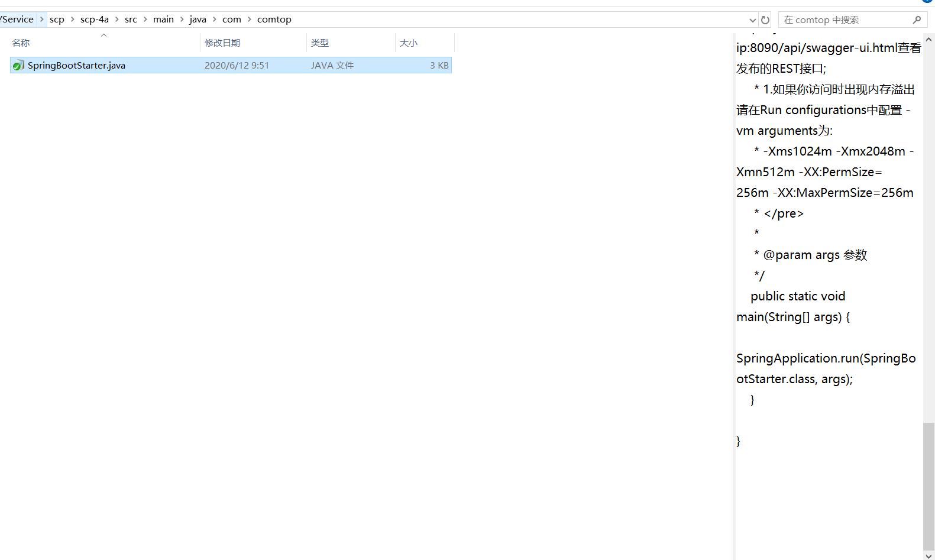Select the SpringBootStarter.java file name
This screenshot has height=560, width=935.
click(76, 65)
